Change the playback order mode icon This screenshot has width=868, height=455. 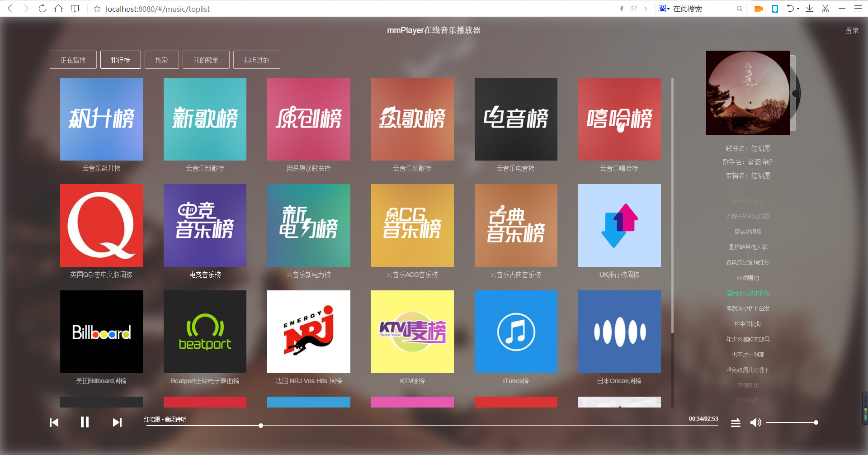coord(736,422)
